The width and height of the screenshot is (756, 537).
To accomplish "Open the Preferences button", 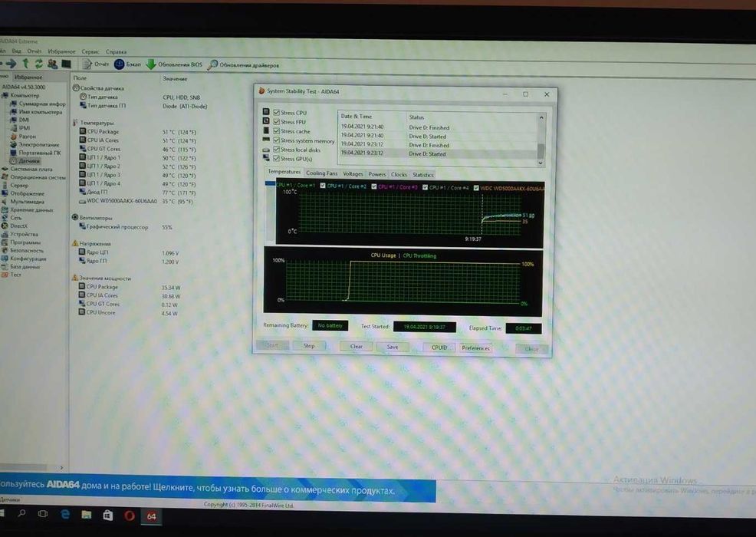I will (475, 348).
